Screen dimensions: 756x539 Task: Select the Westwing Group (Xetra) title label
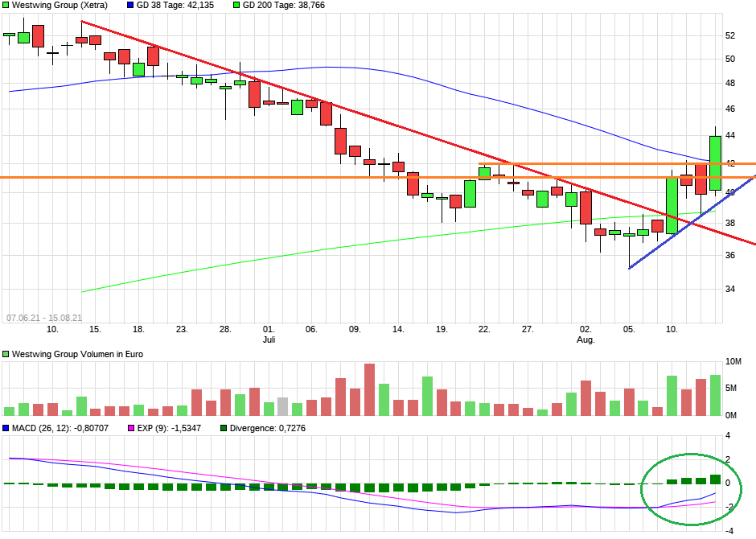pyautogui.click(x=60, y=5)
